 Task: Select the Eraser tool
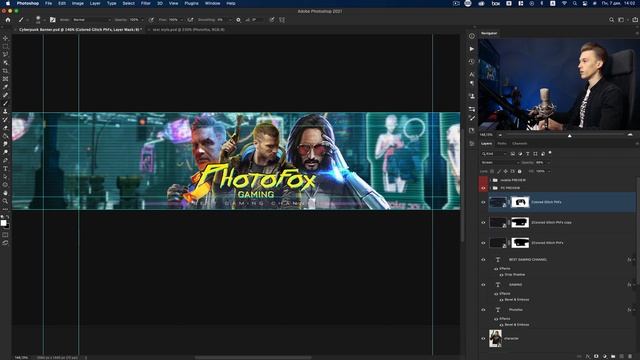[5, 128]
